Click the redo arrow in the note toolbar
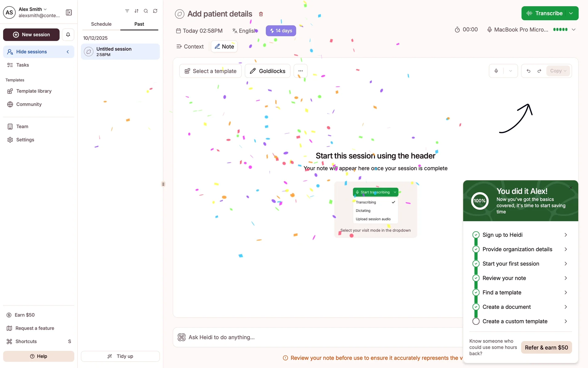Viewport: 588px width, 368px height. click(x=539, y=71)
